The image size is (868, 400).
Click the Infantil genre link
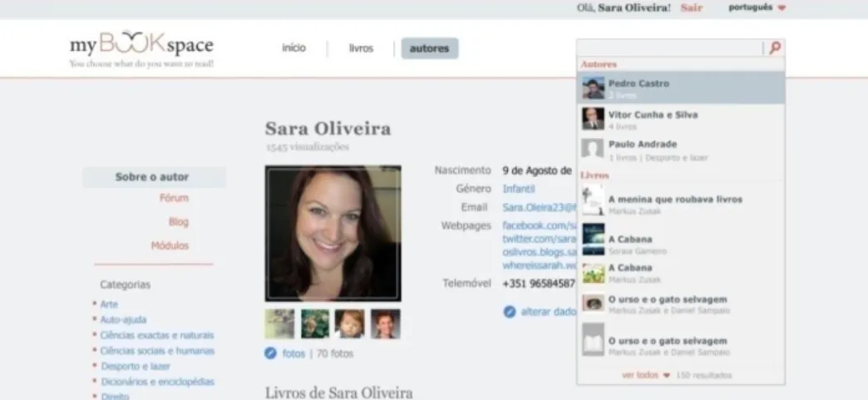click(x=518, y=189)
